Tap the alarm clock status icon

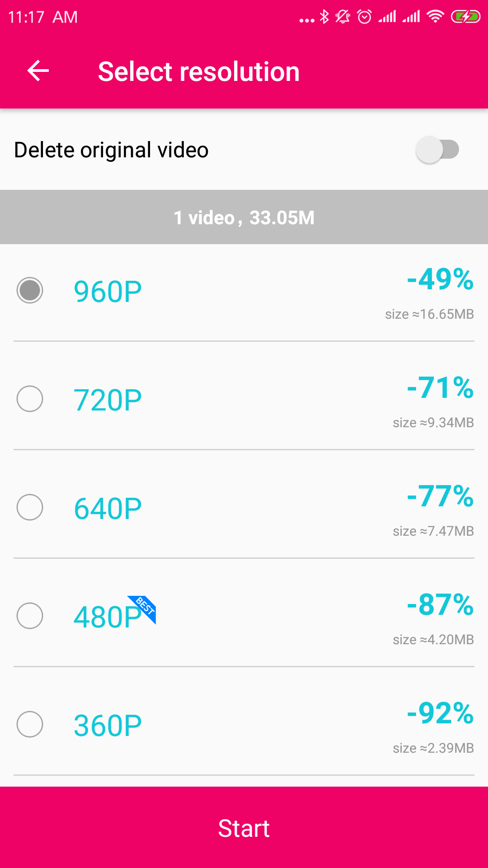coord(364,17)
